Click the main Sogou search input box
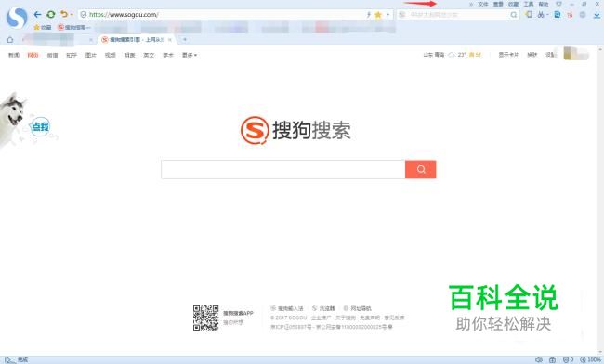This screenshot has height=364, width=604. [x=283, y=169]
